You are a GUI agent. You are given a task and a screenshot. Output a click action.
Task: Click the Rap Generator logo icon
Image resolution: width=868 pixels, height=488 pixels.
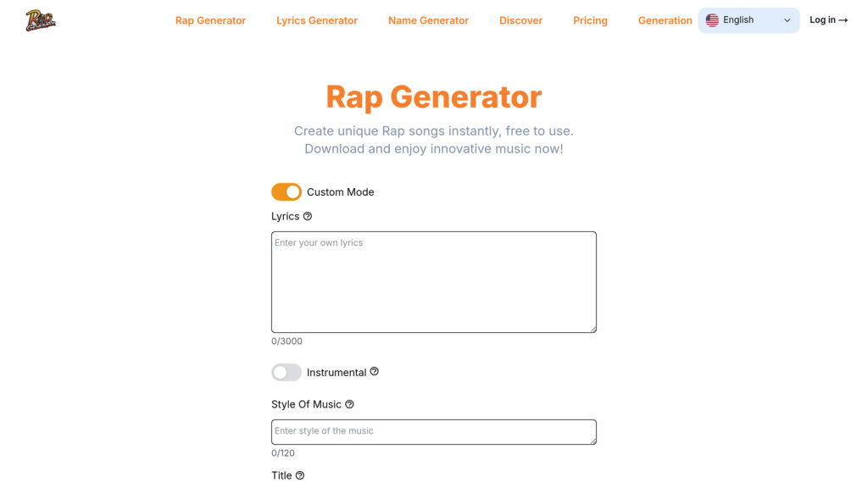tap(41, 20)
